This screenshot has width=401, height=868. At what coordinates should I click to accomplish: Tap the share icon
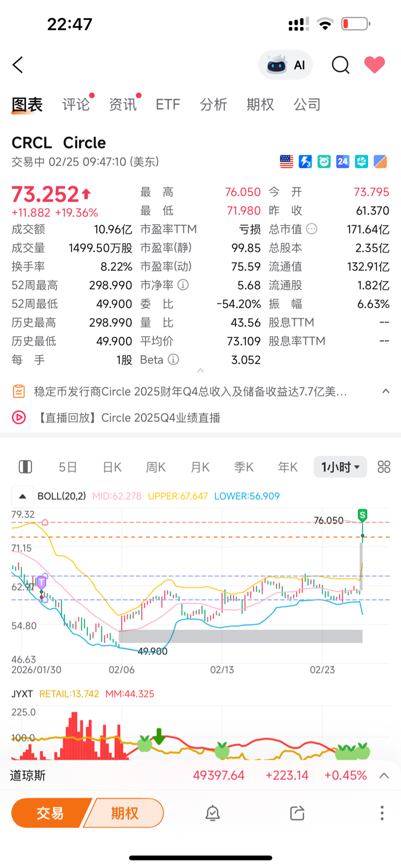coord(297,813)
